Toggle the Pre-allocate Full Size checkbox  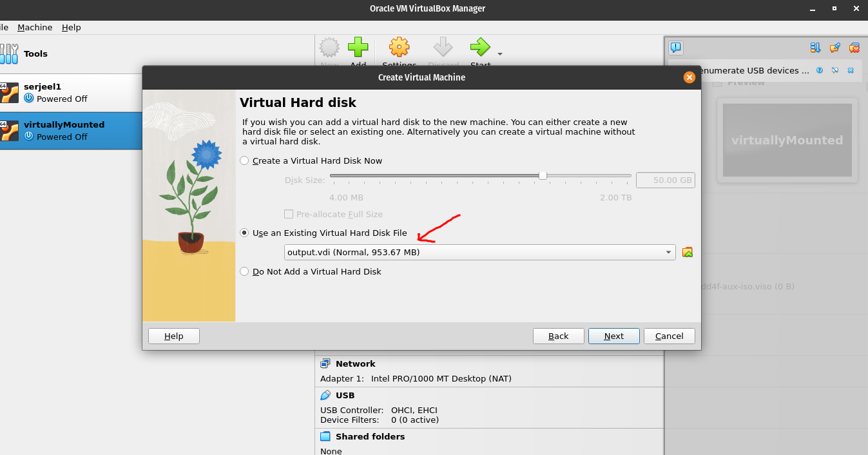click(x=289, y=214)
